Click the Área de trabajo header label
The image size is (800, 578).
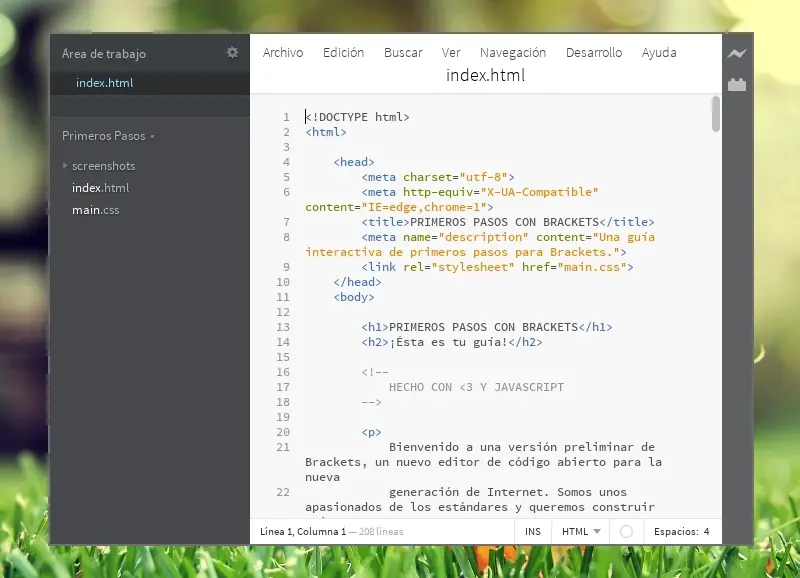104,54
